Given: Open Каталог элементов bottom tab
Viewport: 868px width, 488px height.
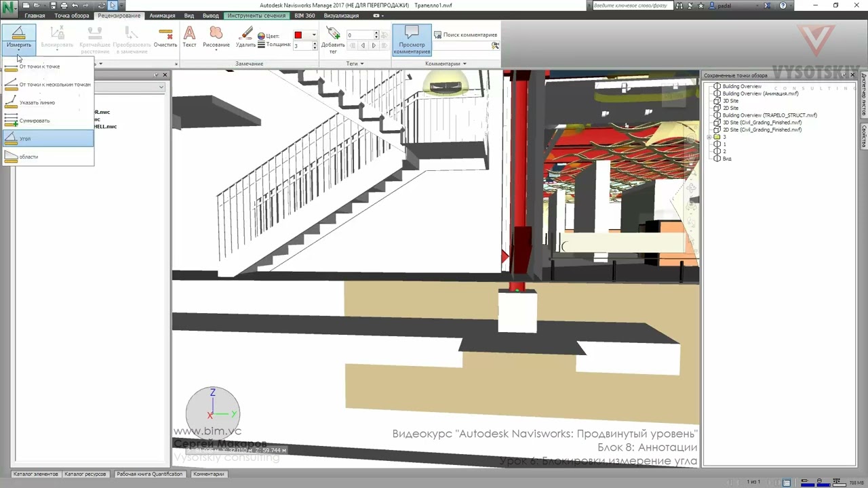Looking at the screenshot, I should point(36,474).
